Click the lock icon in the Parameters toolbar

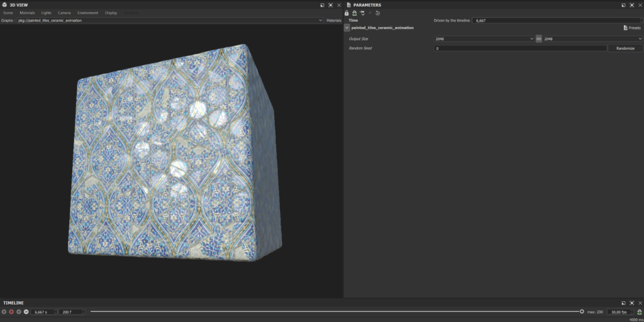coord(347,13)
